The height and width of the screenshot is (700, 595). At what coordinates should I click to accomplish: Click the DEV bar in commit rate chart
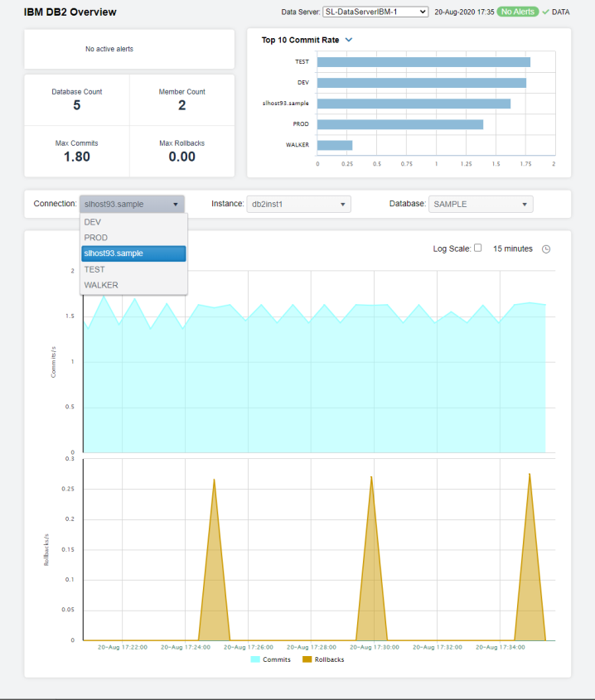(422, 83)
